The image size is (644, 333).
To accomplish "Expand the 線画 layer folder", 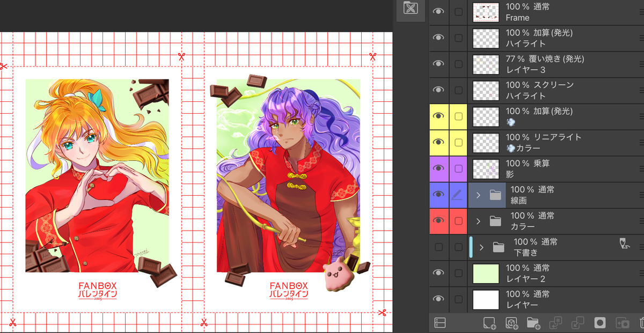I will click(478, 195).
